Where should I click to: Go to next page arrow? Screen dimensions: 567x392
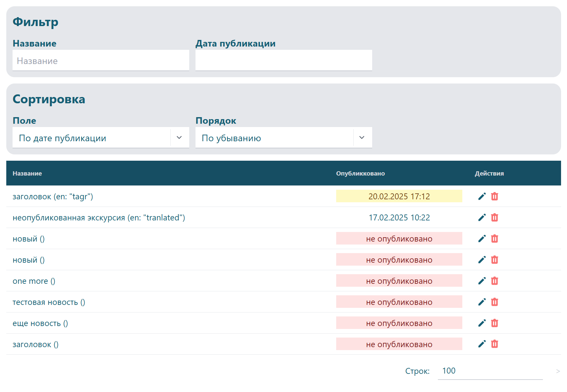coord(558,371)
